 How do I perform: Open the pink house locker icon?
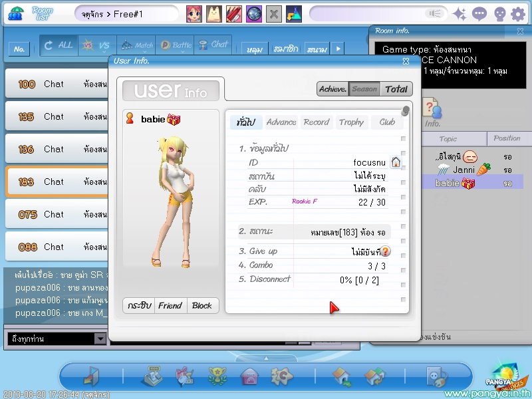coord(249,376)
